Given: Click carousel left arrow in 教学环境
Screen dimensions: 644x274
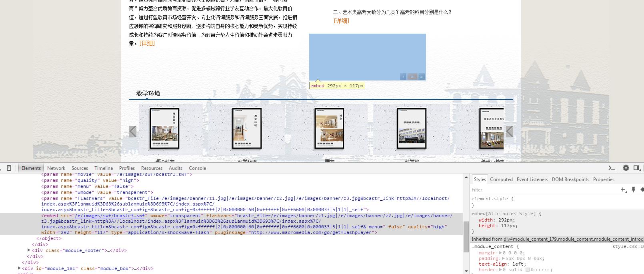Looking at the screenshot, I should point(133,131).
